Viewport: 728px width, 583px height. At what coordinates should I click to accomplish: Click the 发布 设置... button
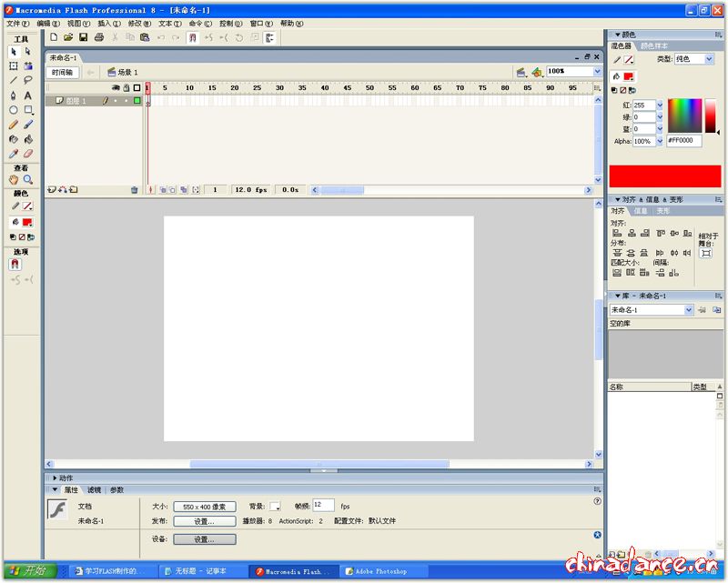point(205,522)
